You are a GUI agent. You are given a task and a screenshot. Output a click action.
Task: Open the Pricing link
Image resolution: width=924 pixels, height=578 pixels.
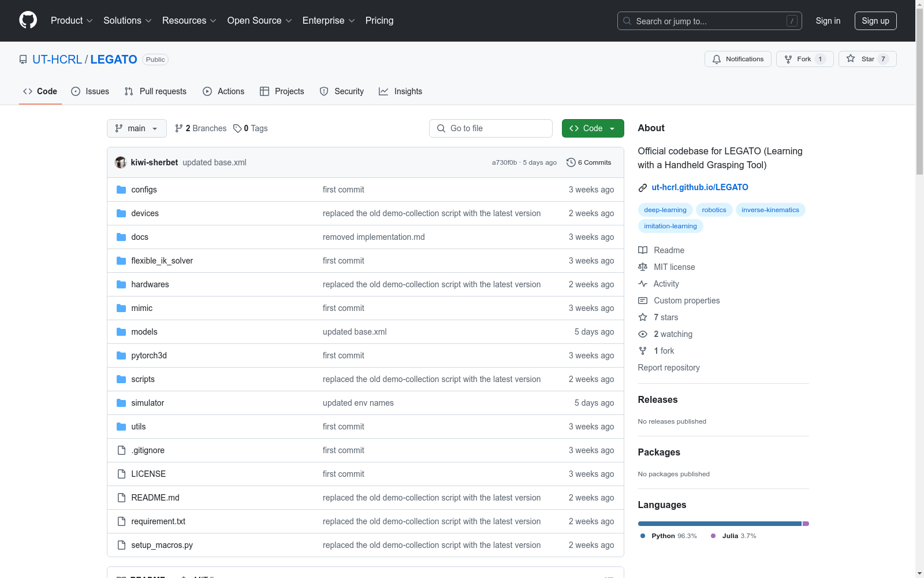[379, 20]
